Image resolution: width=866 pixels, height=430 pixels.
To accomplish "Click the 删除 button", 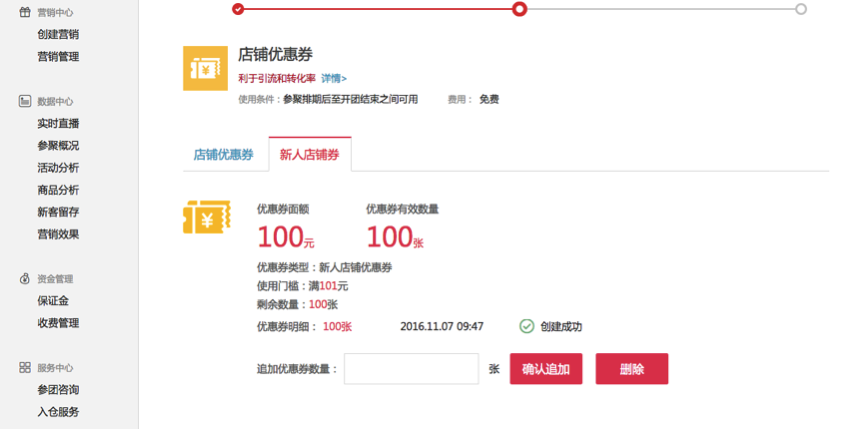I will [x=632, y=369].
